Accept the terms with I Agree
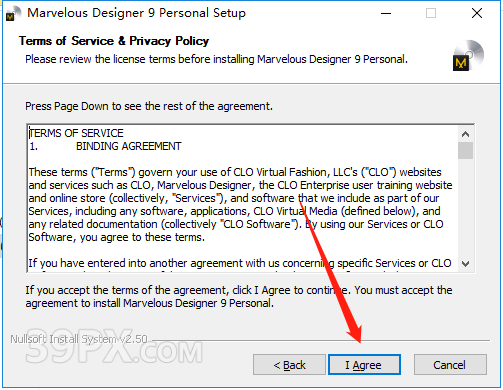503x390 pixels. pos(364,365)
